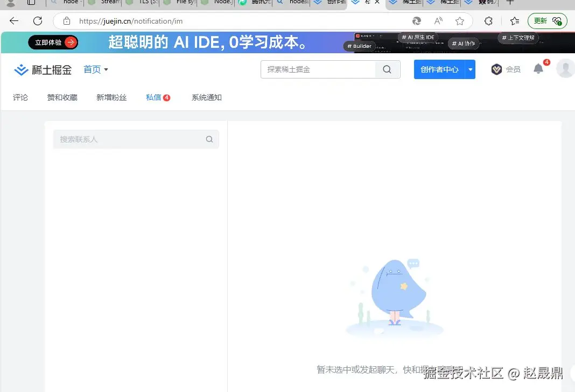Click the 立即体验 banner button
575x392 pixels.
coord(53,42)
